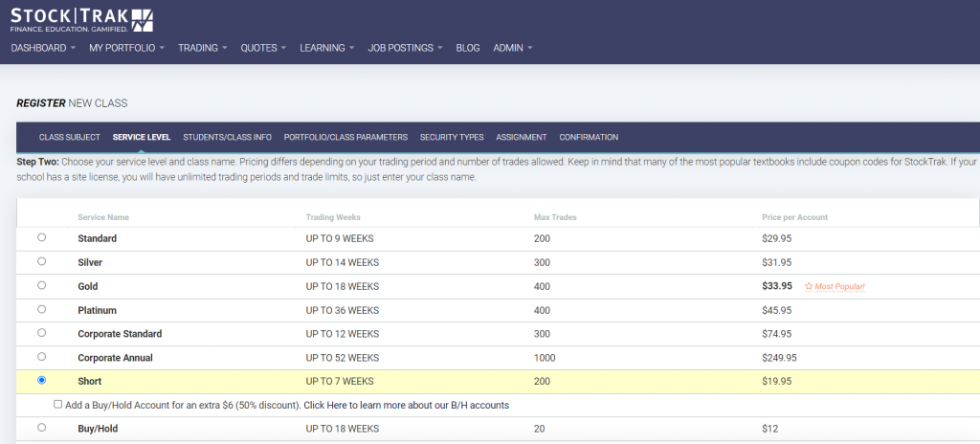Switch to the Class Subject step

(x=69, y=137)
